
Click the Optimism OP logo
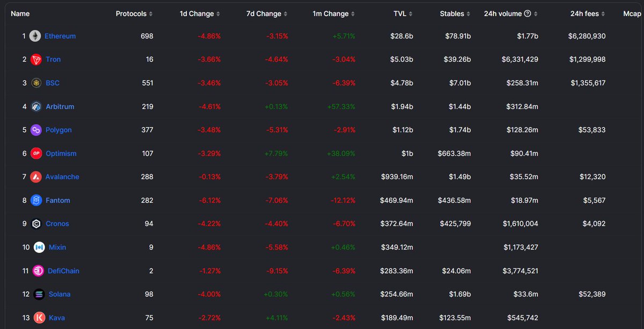click(x=35, y=153)
